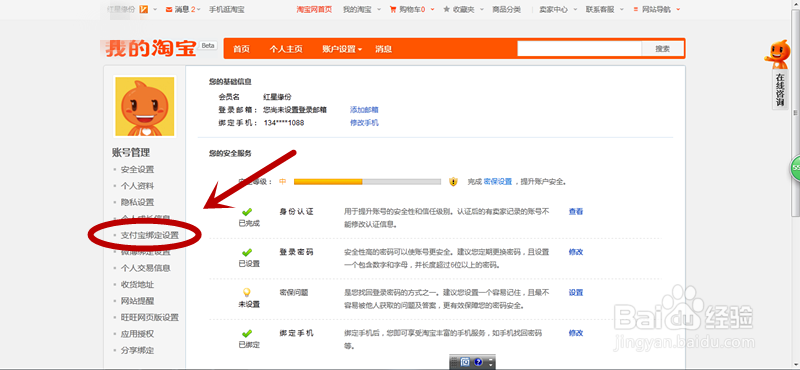Click 查看 for 身份认证
Image resolution: width=800 pixels, height=370 pixels.
576,211
